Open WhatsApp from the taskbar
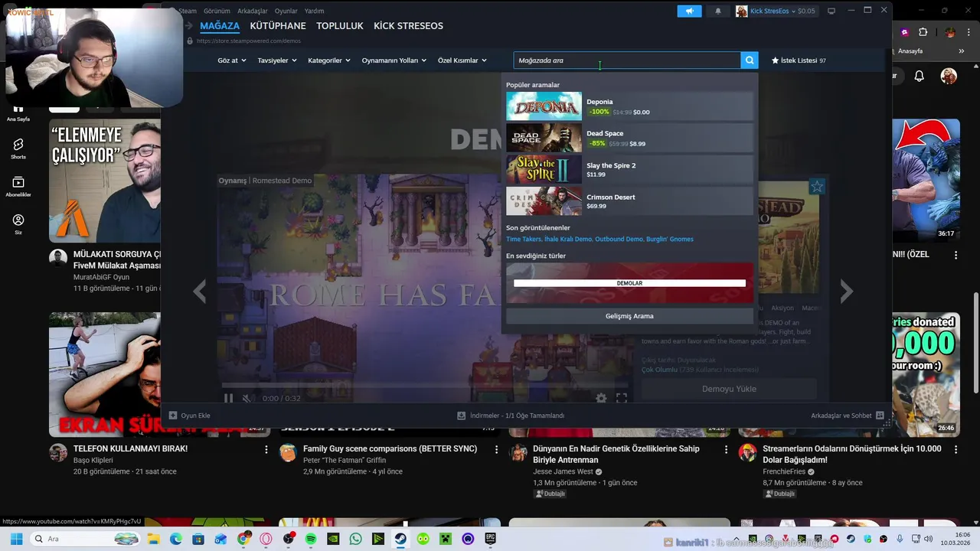Screen dimensions: 980x551 coord(355,539)
